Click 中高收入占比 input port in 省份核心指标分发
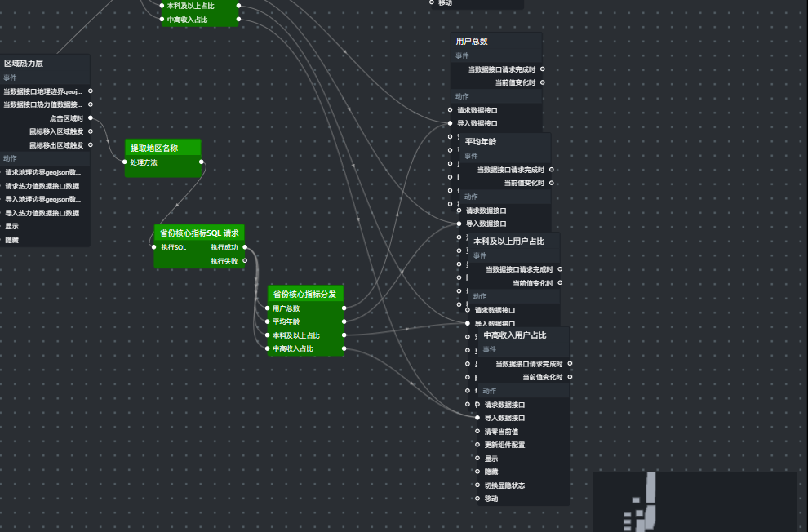Image resolution: width=808 pixels, height=532 pixels. [268, 348]
